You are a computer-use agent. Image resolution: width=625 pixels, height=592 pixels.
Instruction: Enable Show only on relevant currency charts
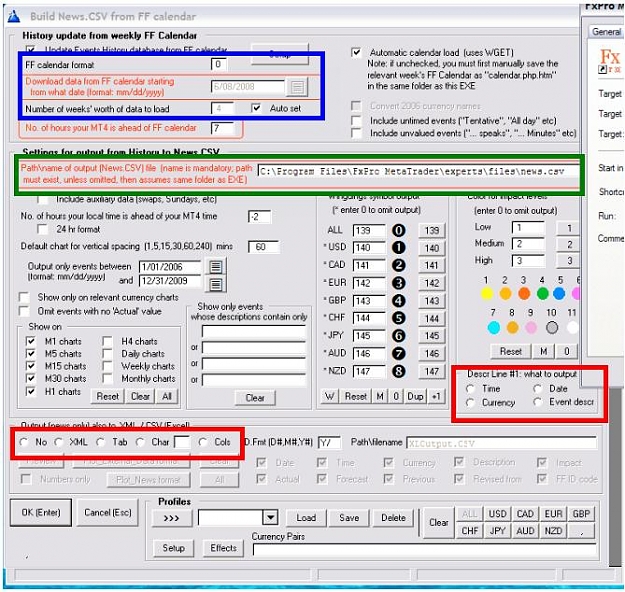pyautogui.click(x=24, y=297)
